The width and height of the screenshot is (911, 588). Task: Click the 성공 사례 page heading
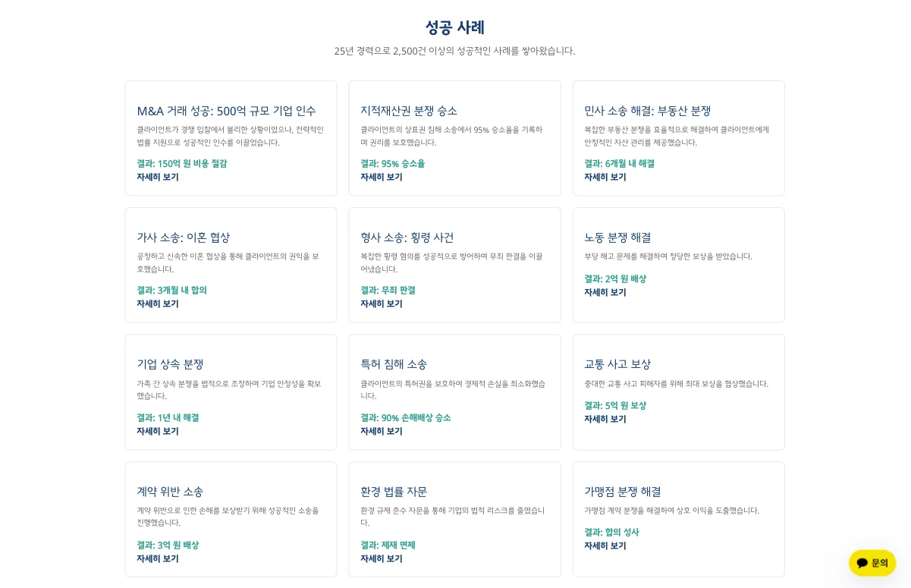[455, 27]
